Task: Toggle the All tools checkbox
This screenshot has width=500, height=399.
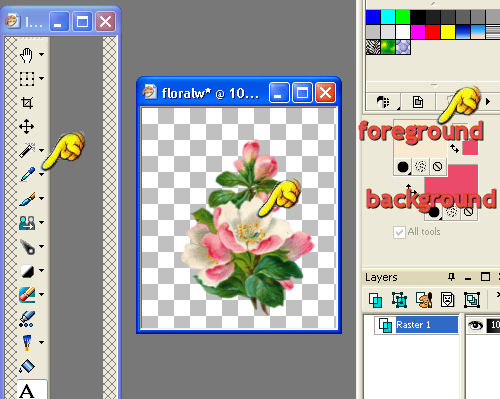Action: coord(399,232)
